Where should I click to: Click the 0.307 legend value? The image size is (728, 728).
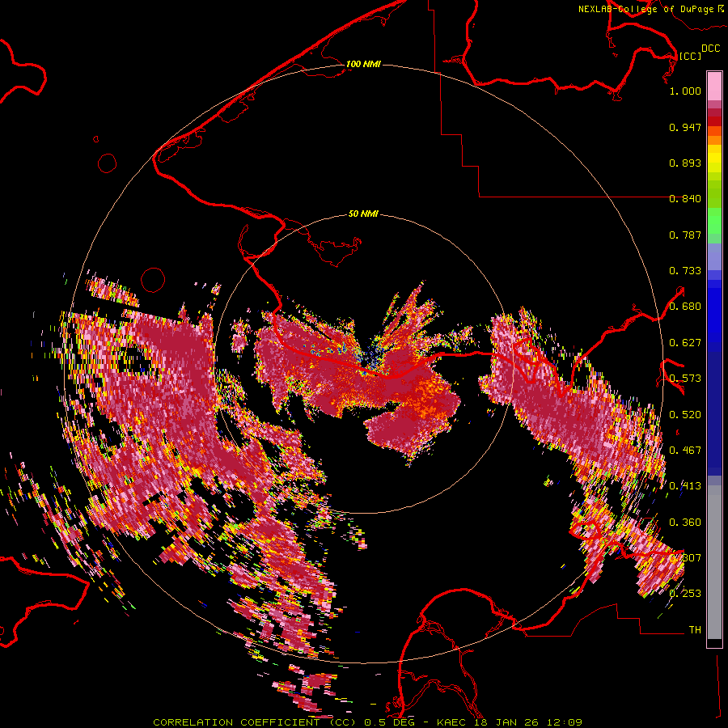point(685,557)
